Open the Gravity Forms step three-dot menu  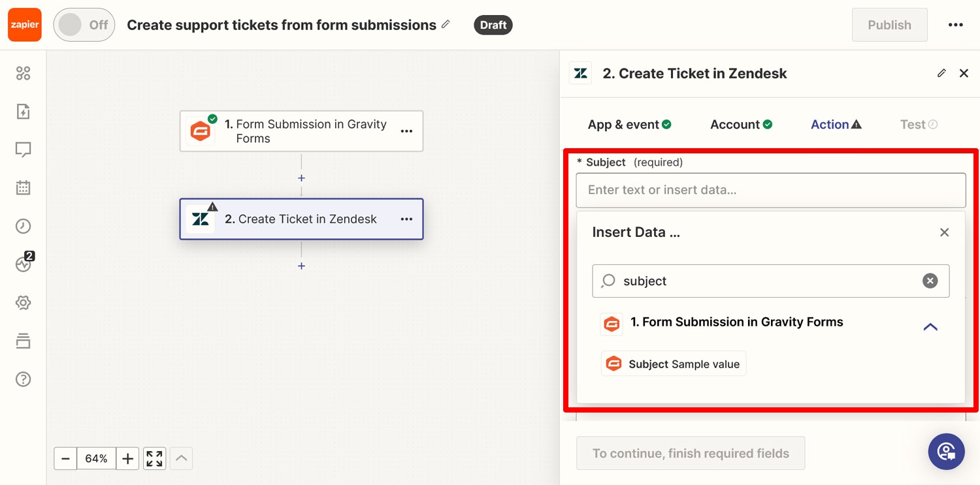406,131
